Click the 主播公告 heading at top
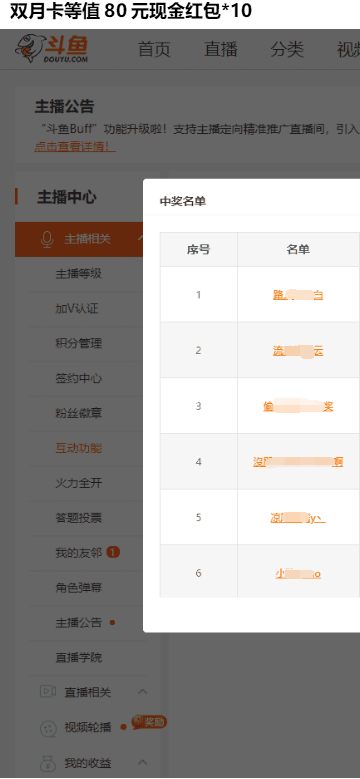360x779 pixels. click(64, 107)
